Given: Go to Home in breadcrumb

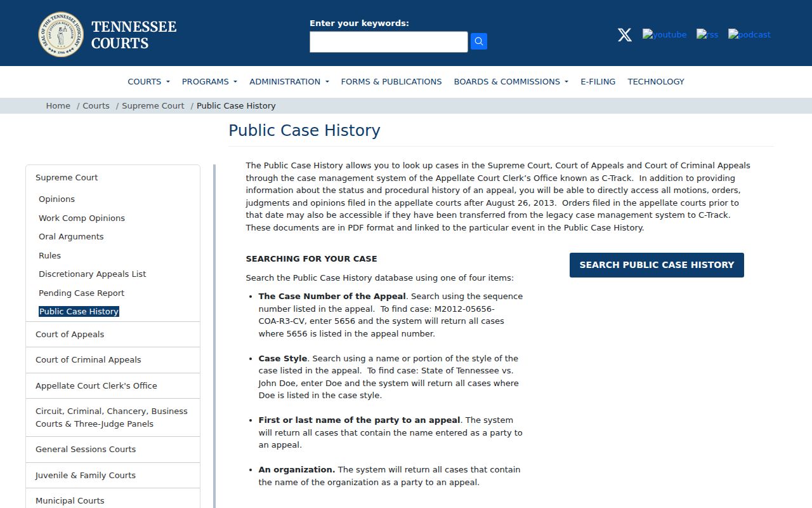Looking at the screenshot, I should click(x=58, y=106).
